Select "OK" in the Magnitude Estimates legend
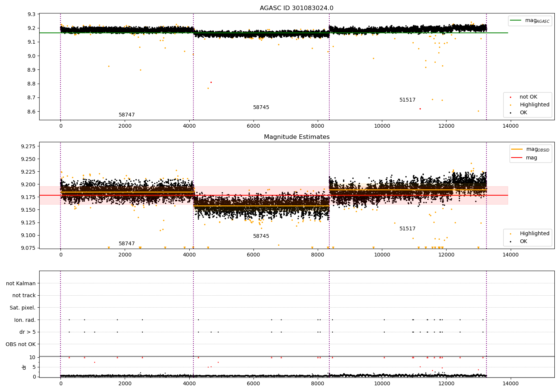The width and height of the screenshot is (560, 392). (523, 242)
